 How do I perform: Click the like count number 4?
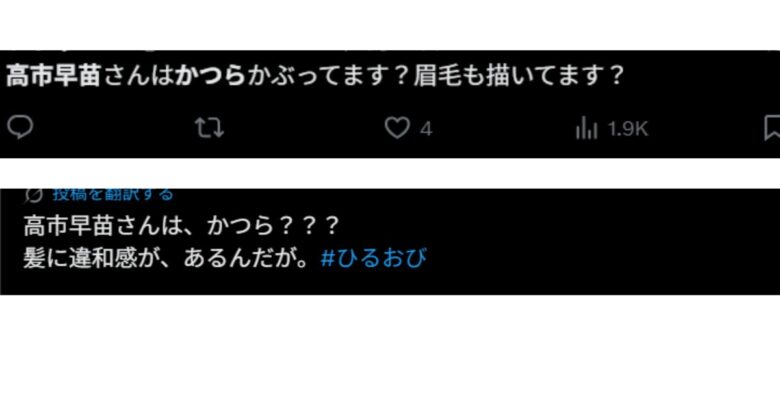click(x=426, y=130)
